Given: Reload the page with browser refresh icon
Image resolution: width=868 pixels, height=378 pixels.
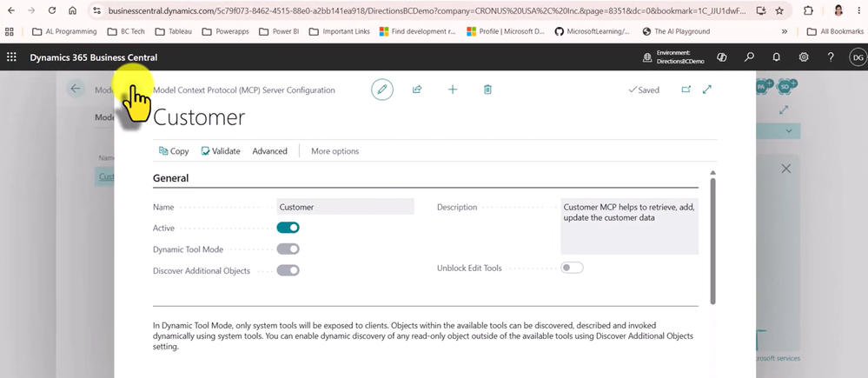Looking at the screenshot, I should pos(52,10).
